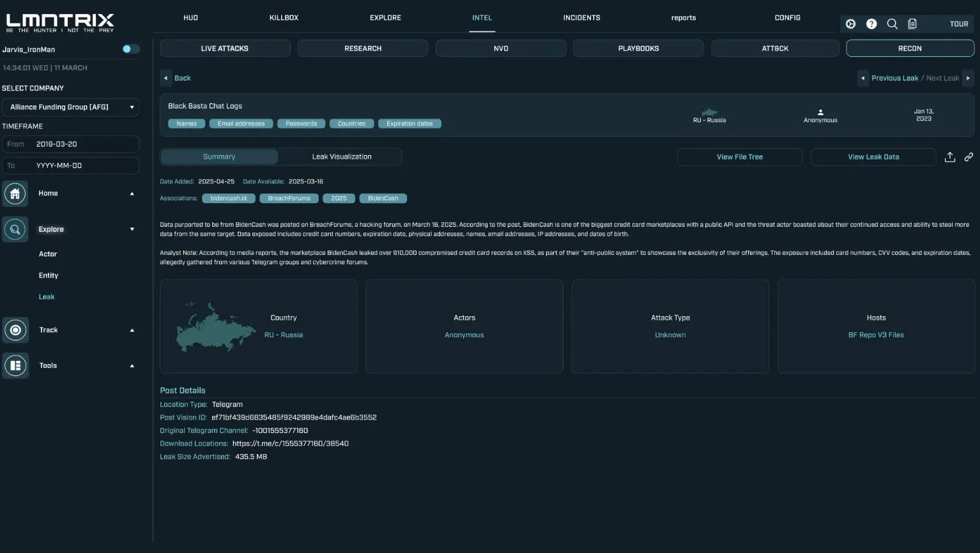Image resolution: width=980 pixels, height=553 pixels.
Task: Click the Countries tag
Action: coord(352,124)
